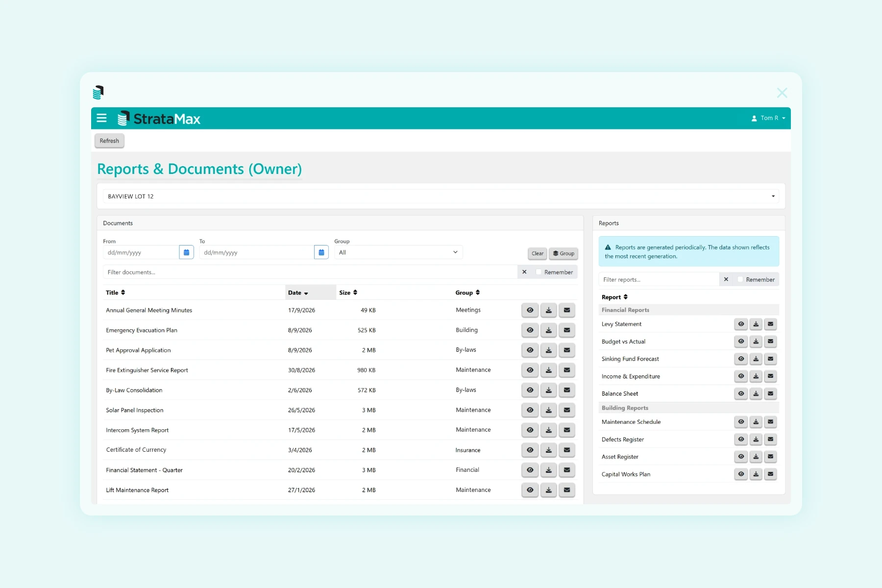
Task: Email the Balance Sheet report
Action: click(x=771, y=393)
